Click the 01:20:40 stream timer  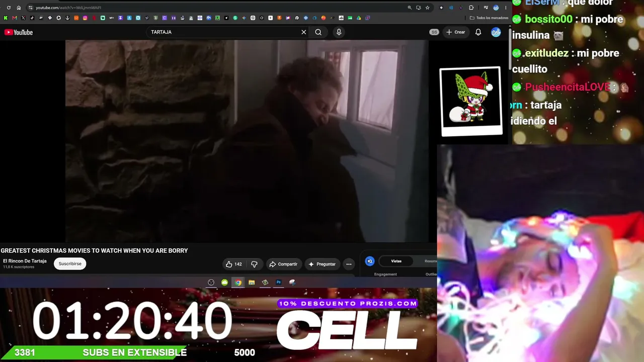pyautogui.click(x=132, y=320)
